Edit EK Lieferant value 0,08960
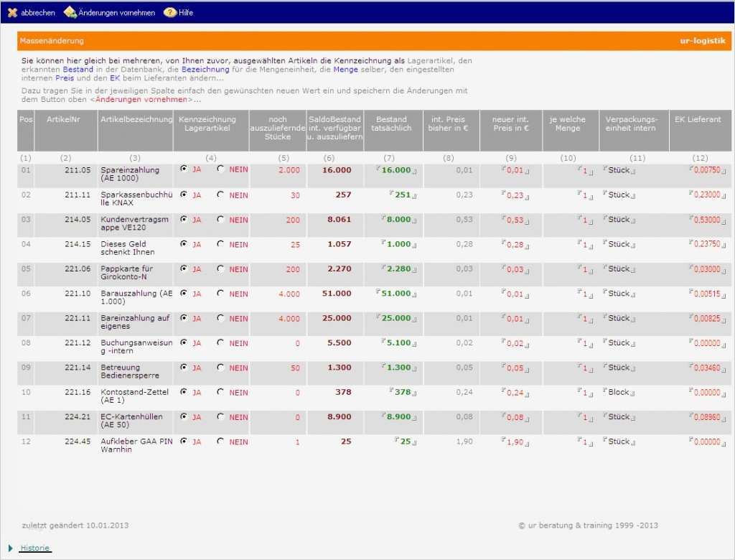735x560 pixels. click(x=707, y=417)
